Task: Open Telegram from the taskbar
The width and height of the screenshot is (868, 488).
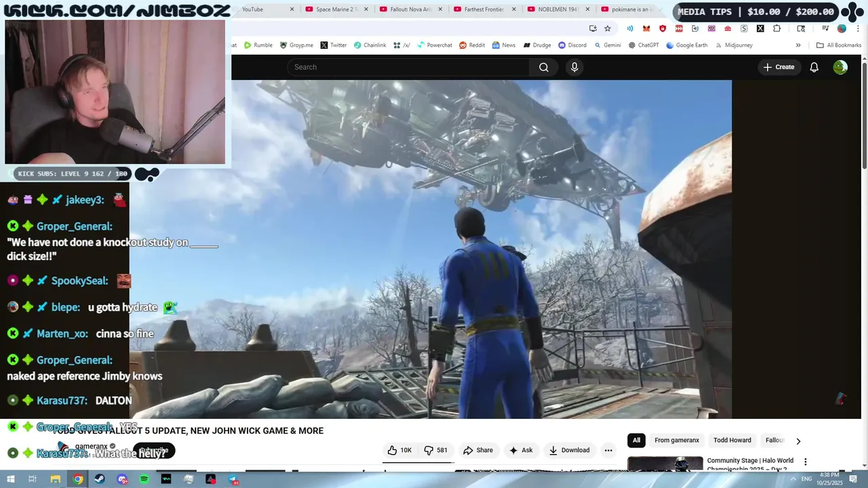Action: (x=233, y=479)
